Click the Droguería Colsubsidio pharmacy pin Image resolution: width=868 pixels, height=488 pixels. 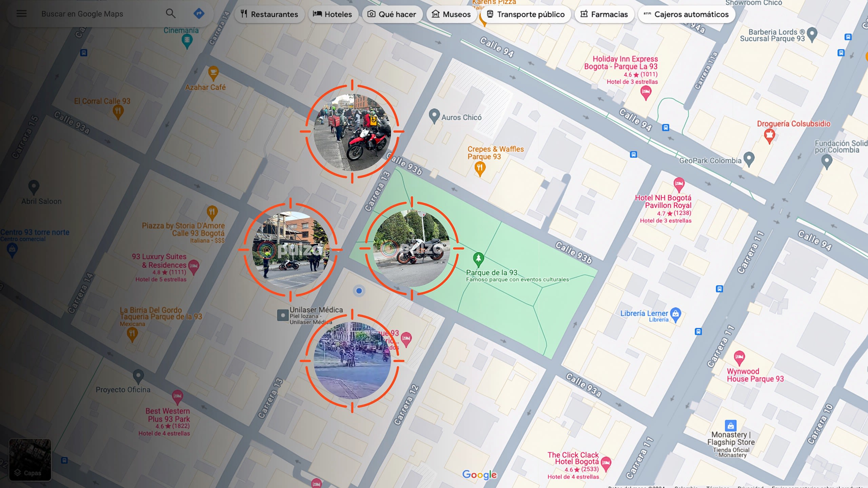(x=769, y=136)
